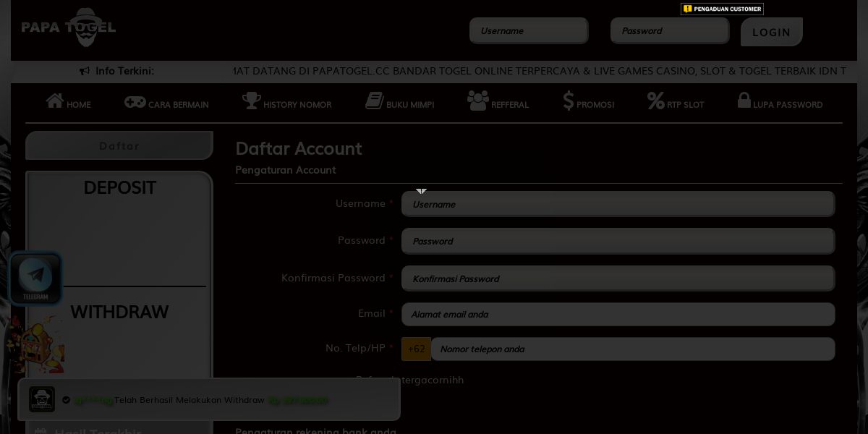Click the WITHDRAW panel heading

point(119,312)
